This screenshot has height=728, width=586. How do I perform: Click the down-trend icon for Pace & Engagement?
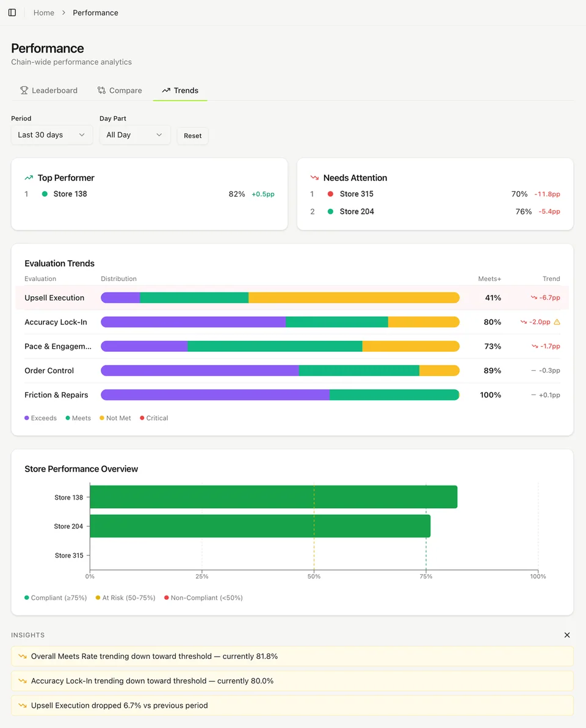point(535,346)
